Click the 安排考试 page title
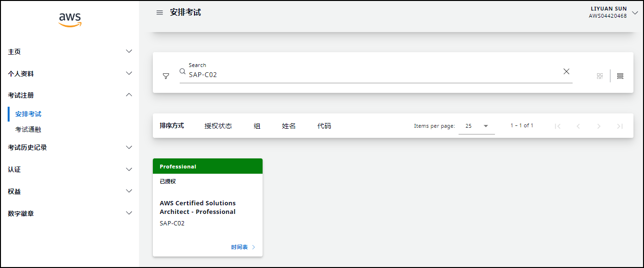Viewport: 644px width, 268px height. click(x=185, y=12)
